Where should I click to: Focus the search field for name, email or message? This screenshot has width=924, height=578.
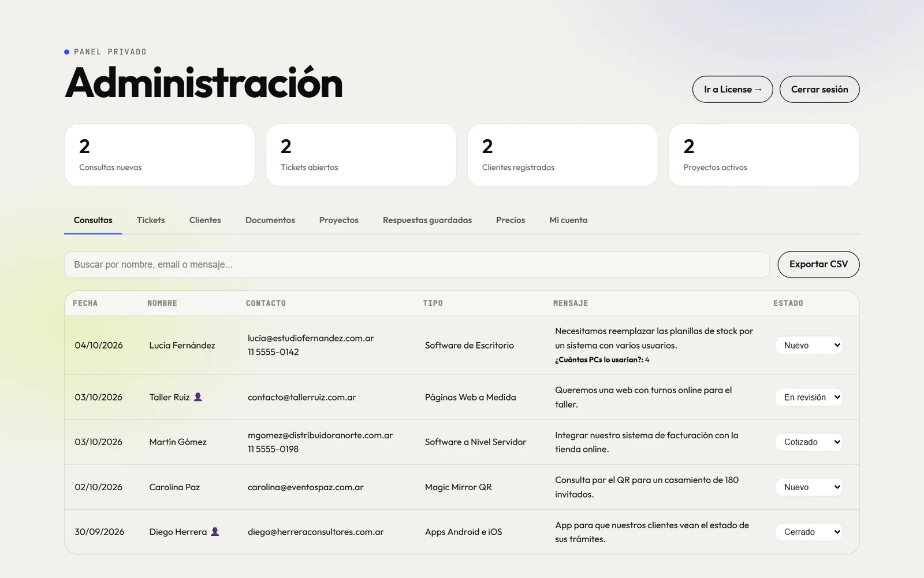pyautogui.click(x=417, y=265)
